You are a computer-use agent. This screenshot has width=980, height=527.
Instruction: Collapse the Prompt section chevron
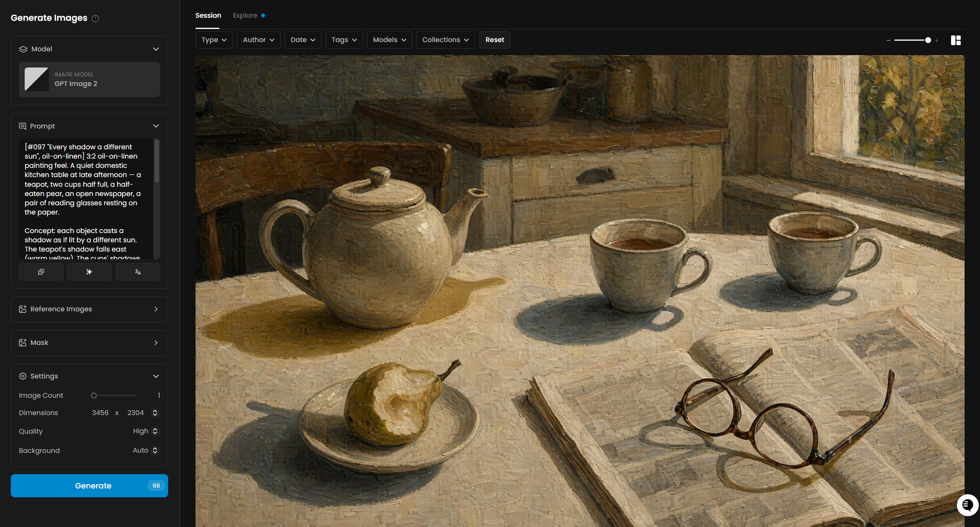pos(156,126)
